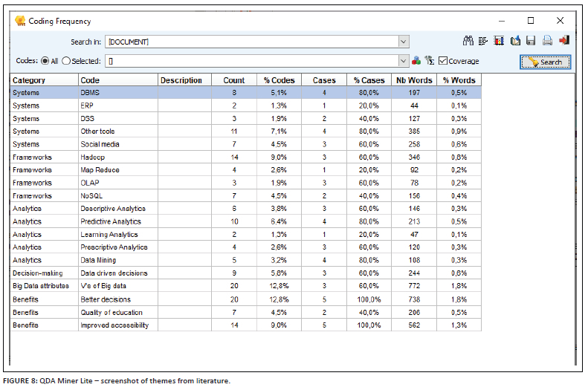Viewport: 588px width, 390px height.
Task: Select the All codes radio button
Action: [45, 61]
